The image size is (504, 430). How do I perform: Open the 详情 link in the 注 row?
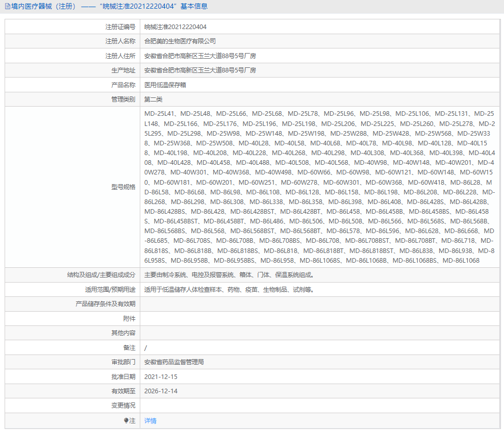click(x=149, y=421)
